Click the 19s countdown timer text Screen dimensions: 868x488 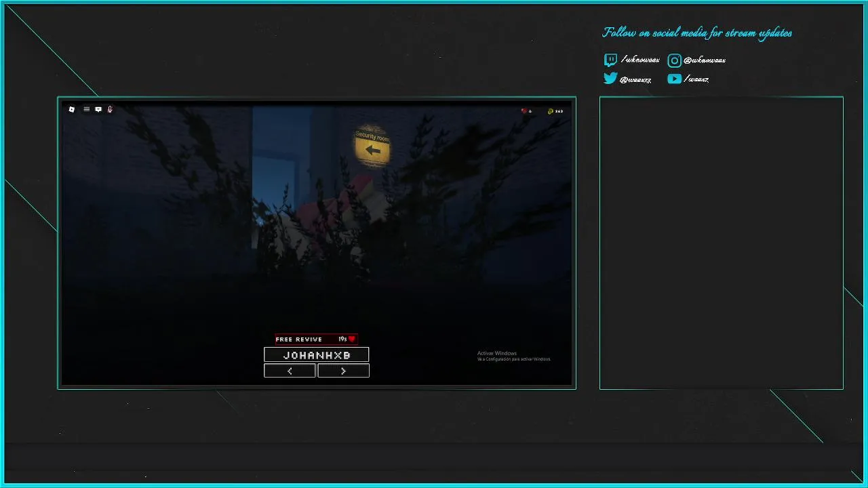pos(342,339)
